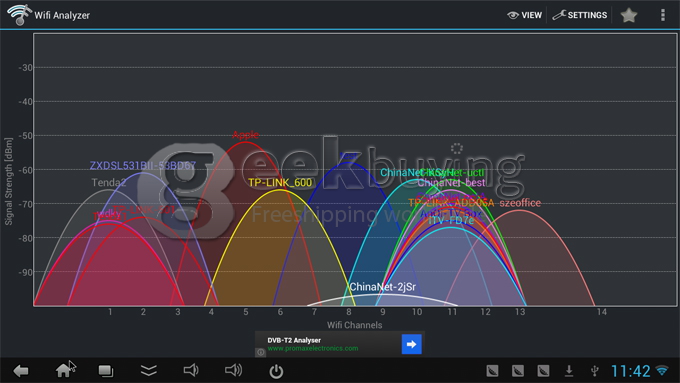Select the ChinaNet-best network label

[x=451, y=183]
